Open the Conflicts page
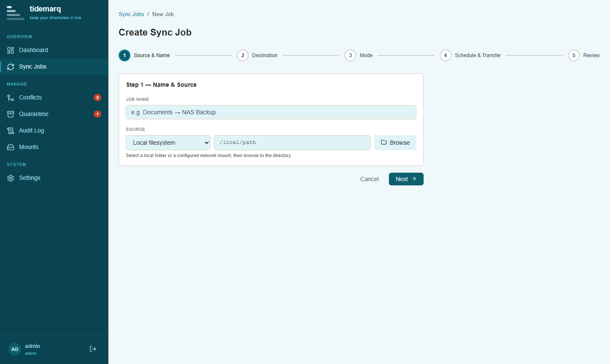Screen dimensions: 610x364 (x=54, y=97)
